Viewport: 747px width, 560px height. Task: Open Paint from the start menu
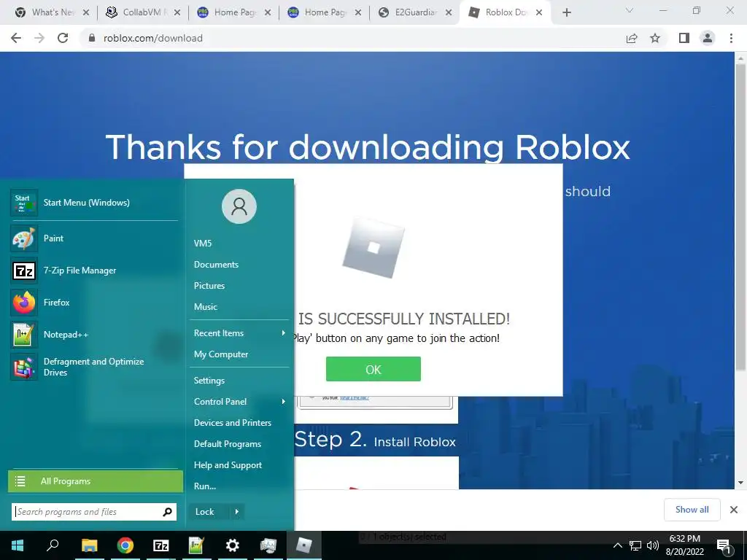[x=94, y=238]
